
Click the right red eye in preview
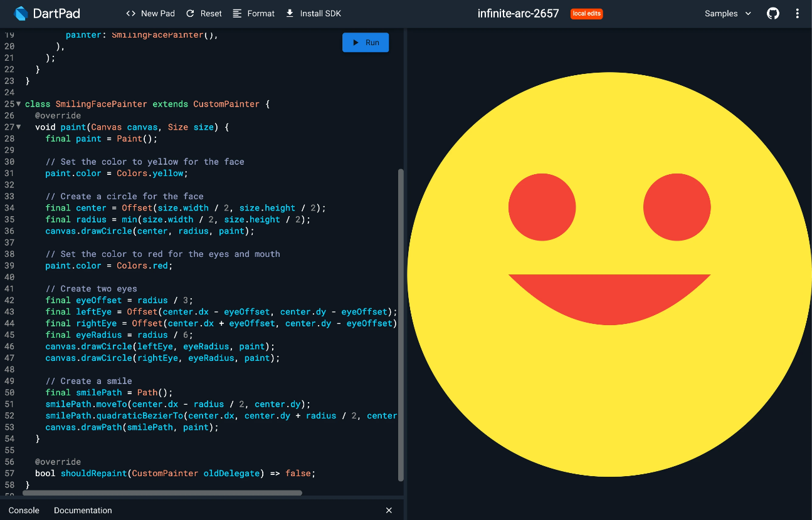pyautogui.click(x=677, y=207)
